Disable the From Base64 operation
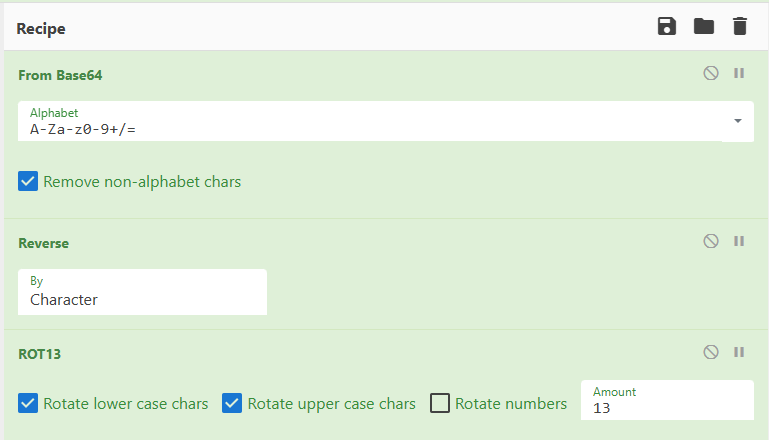 (711, 74)
